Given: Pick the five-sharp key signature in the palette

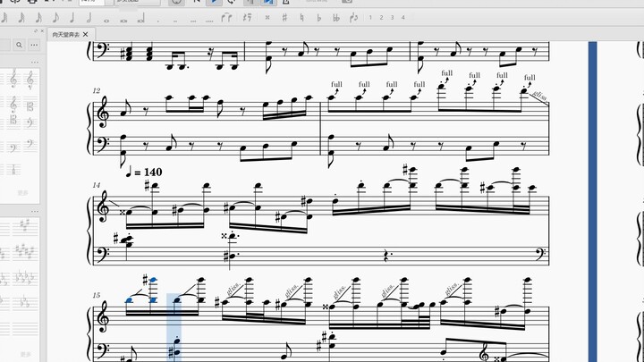Looking at the screenshot, I should [x=23, y=251].
